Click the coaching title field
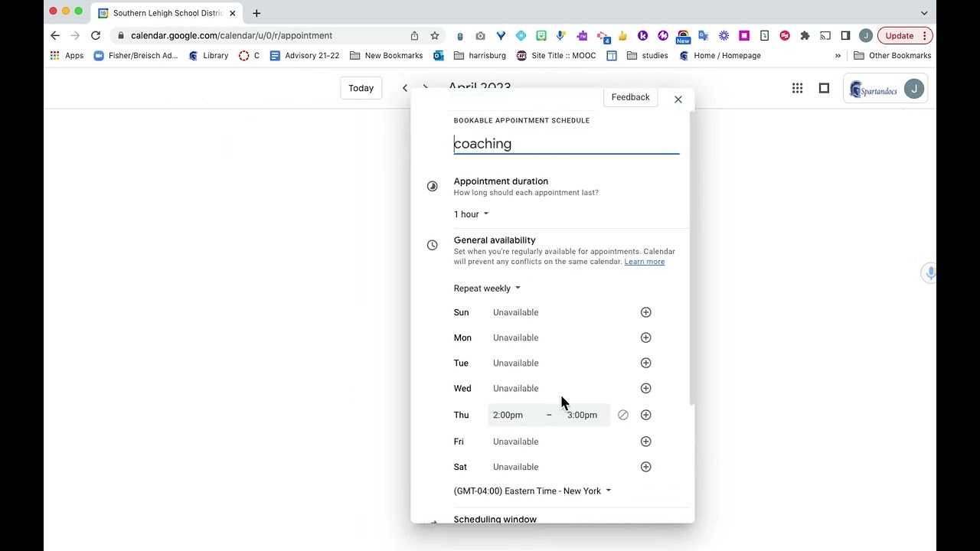 (x=566, y=144)
